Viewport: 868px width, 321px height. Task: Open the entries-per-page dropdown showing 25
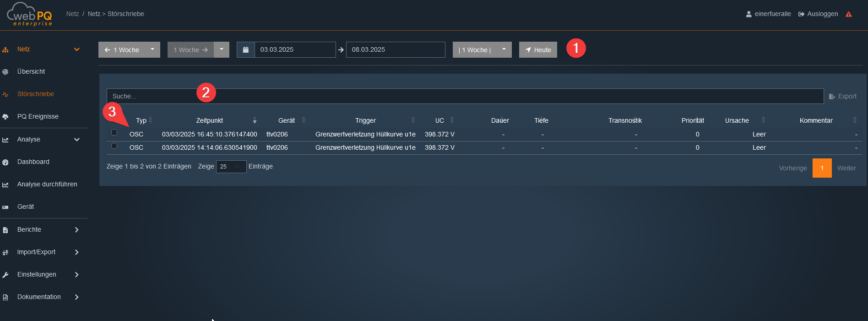click(231, 167)
